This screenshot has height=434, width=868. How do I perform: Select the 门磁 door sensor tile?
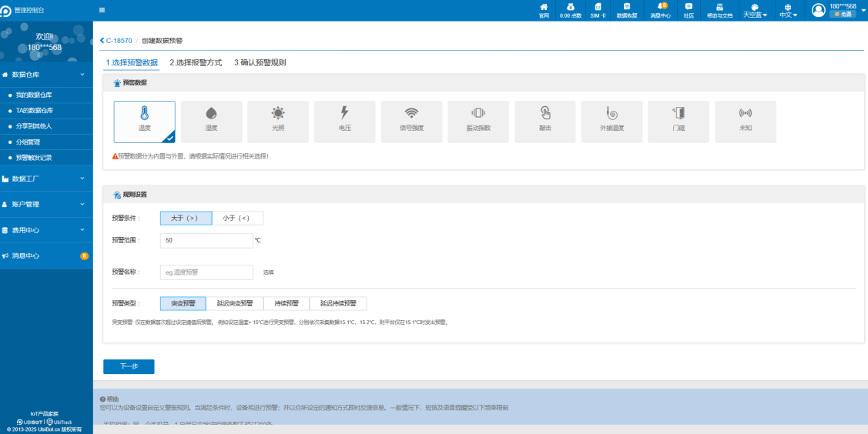click(x=679, y=122)
